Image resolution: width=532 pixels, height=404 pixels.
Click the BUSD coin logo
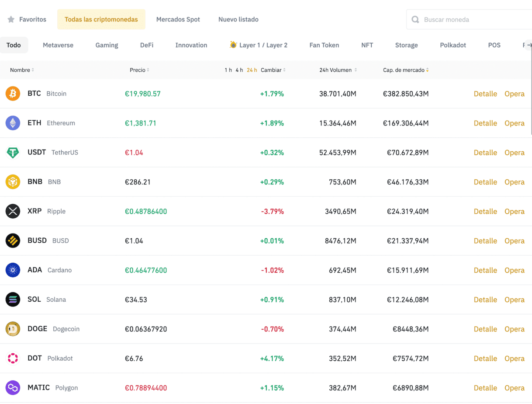[13, 240]
